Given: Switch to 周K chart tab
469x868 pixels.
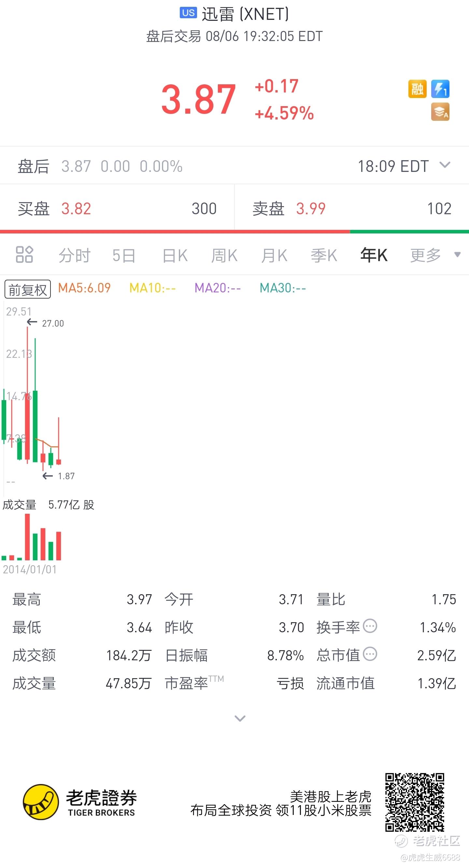Looking at the screenshot, I should pyautogui.click(x=224, y=255).
